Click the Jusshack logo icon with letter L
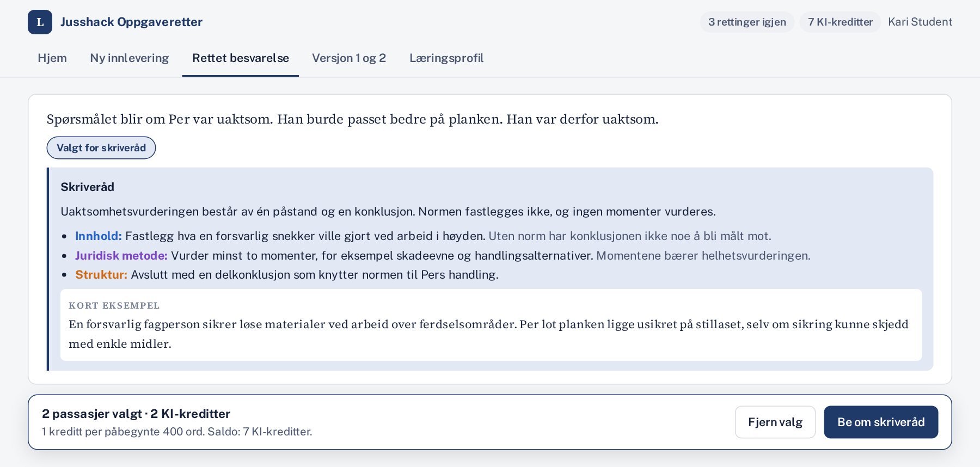The width and height of the screenshot is (980, 467). (40, 22)
